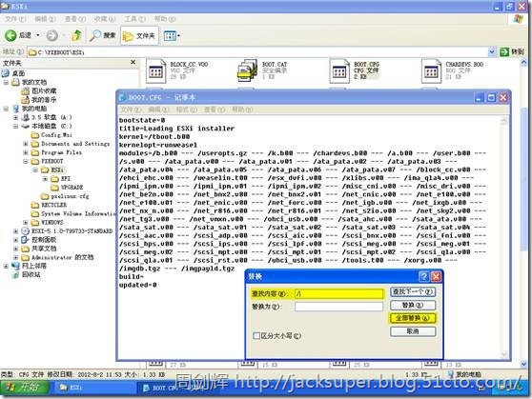The width and height of the screenshot is (532, 399).
Task: Select the RECYCLER folder in tree
Action: pyautogui.click(x=50, y=205)
